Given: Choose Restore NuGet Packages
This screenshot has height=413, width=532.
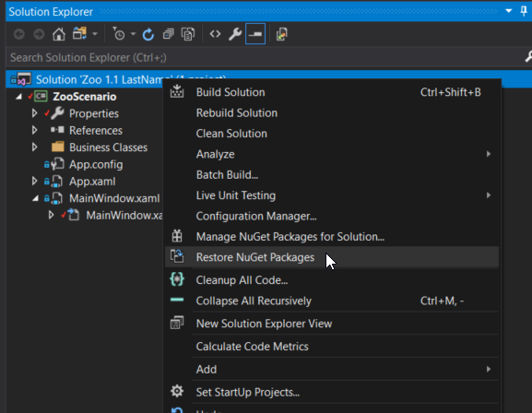Looking at the screenshot, I should tap(332, 257).
